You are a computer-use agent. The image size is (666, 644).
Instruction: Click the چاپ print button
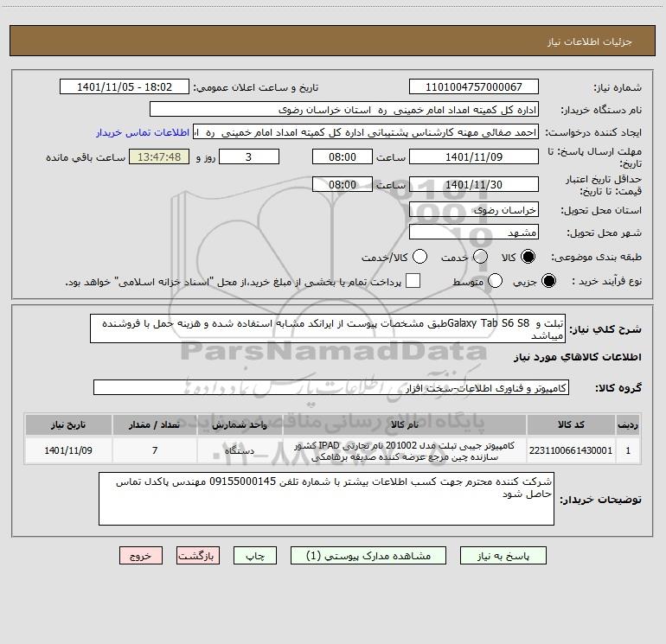point(255,556)
